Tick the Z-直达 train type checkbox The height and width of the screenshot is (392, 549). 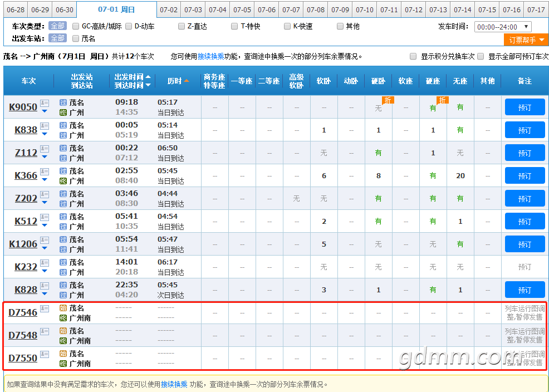click(182, 26)
